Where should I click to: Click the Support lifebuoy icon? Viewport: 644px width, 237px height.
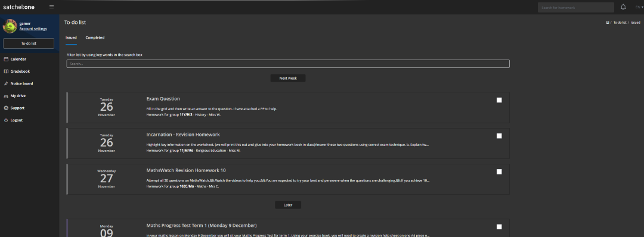tap(6, 108)
